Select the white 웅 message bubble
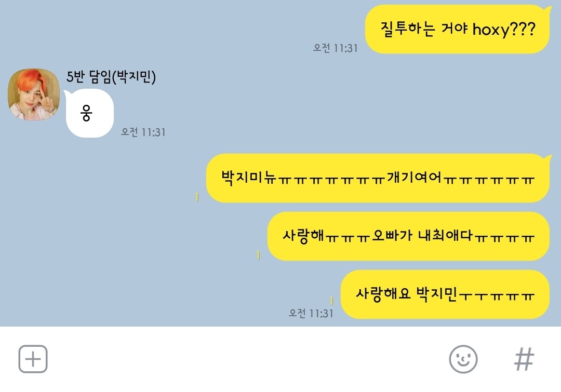561x392 pixels. click(x=89, y=113)
